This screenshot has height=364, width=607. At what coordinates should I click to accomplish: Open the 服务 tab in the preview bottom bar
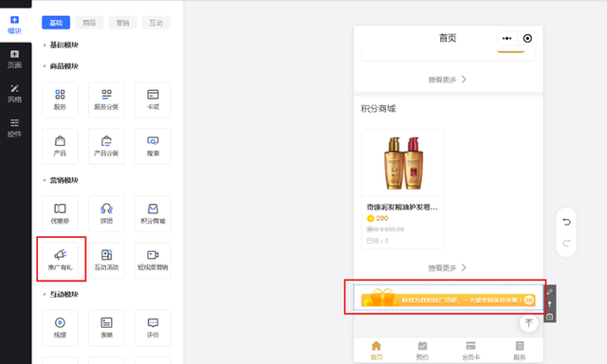click(520, 351)
